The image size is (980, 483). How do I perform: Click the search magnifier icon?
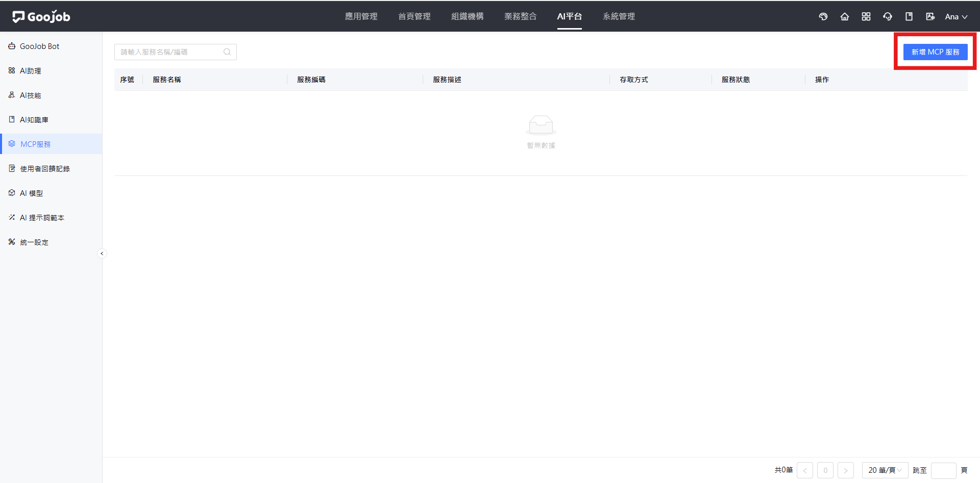227,52
